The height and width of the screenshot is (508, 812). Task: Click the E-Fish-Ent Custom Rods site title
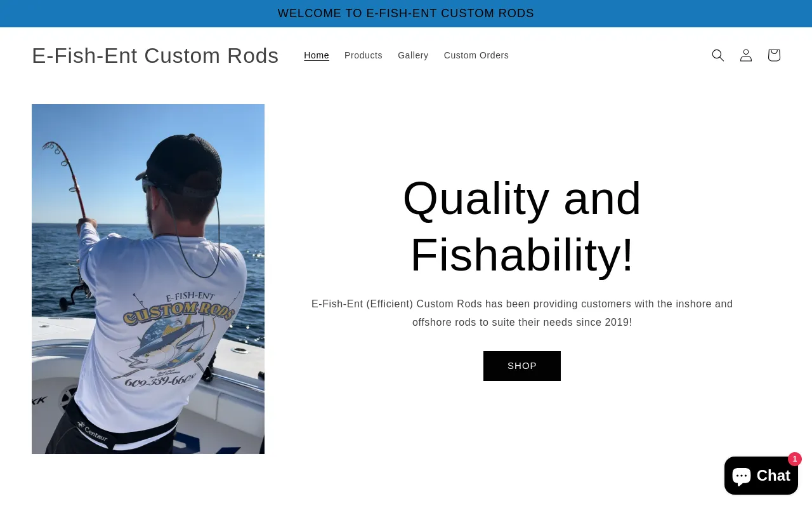pos(155,55)
